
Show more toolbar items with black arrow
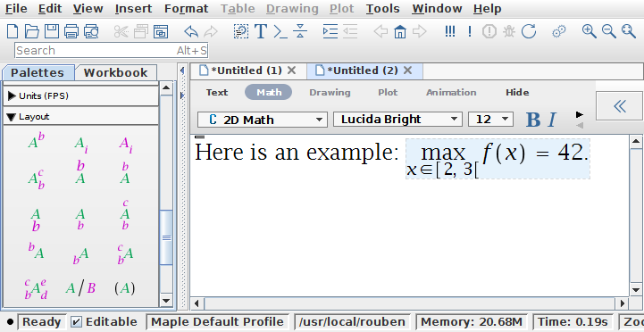click(580, 114)
